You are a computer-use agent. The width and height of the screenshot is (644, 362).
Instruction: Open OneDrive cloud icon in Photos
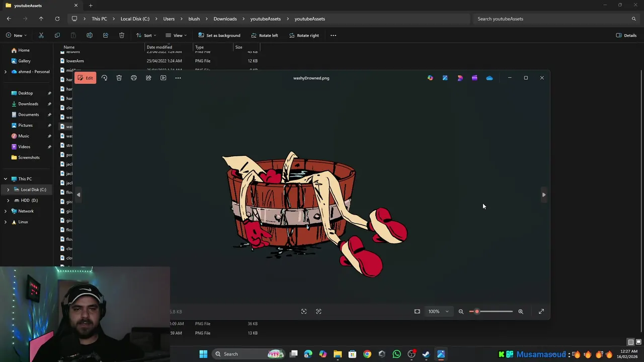click(x=490, y=78)
